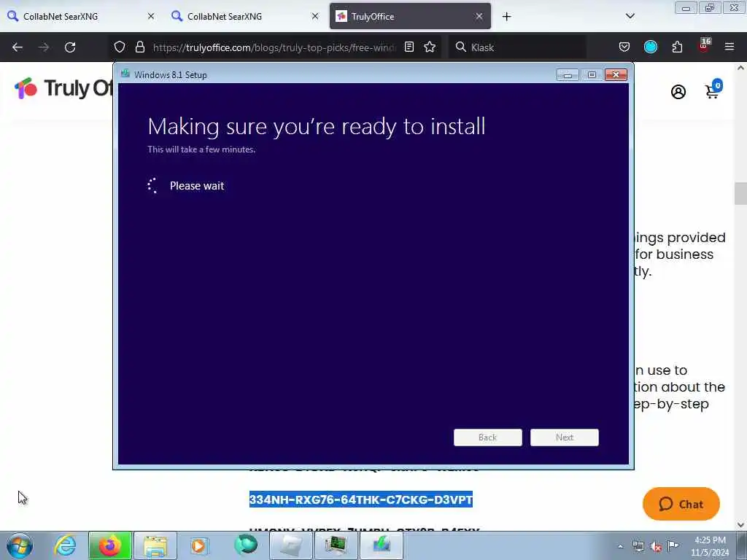The image size is (747, 560).
Task: Open the Extensions puzzle icon
Action: click(x=677, y=47)
